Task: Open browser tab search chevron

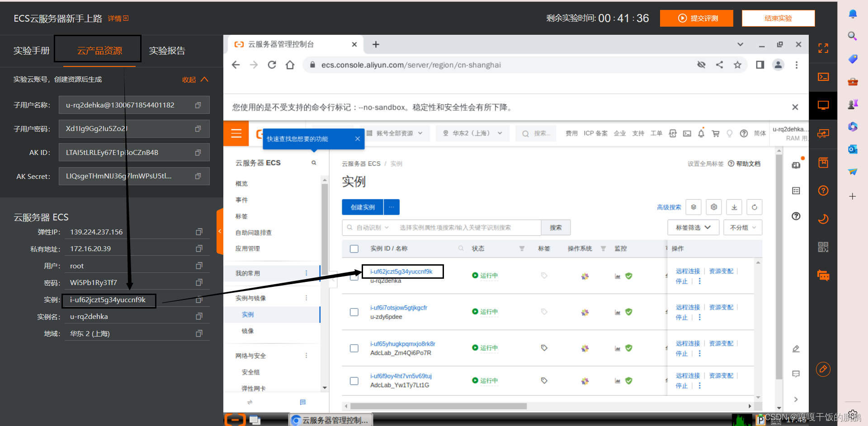Action: coord(740,44)
